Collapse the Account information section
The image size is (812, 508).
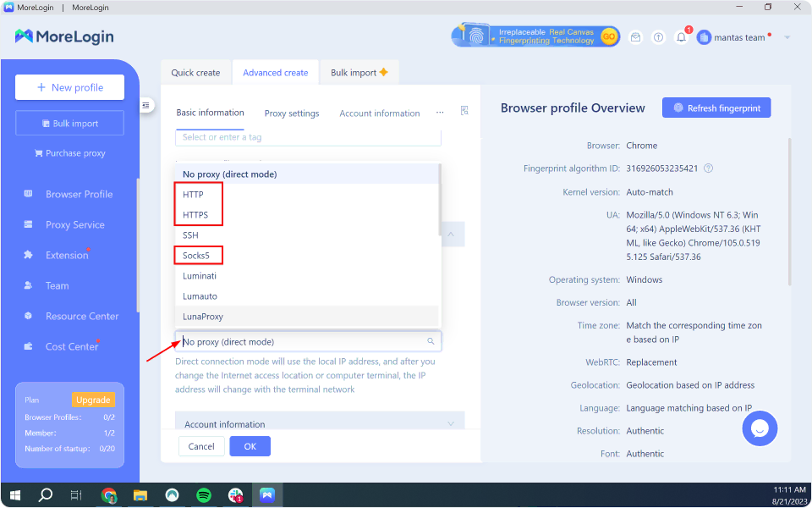(452, 424)
